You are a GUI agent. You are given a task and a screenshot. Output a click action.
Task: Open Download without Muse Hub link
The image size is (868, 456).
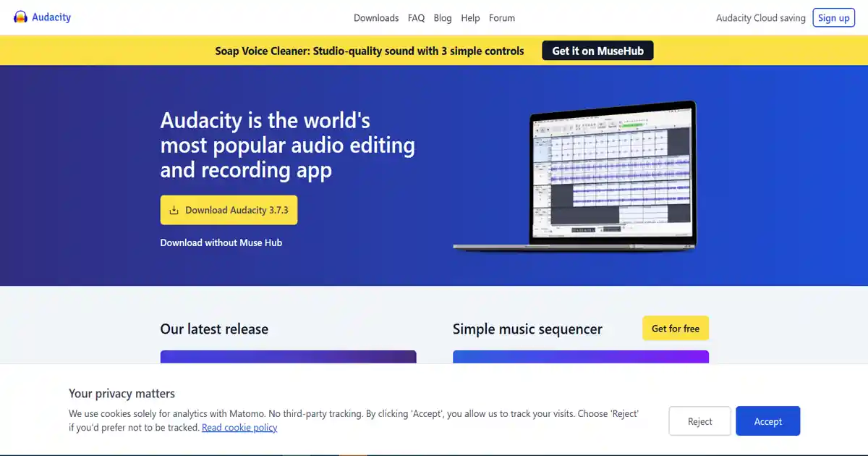pyautogui.click(x=221, y=242)
